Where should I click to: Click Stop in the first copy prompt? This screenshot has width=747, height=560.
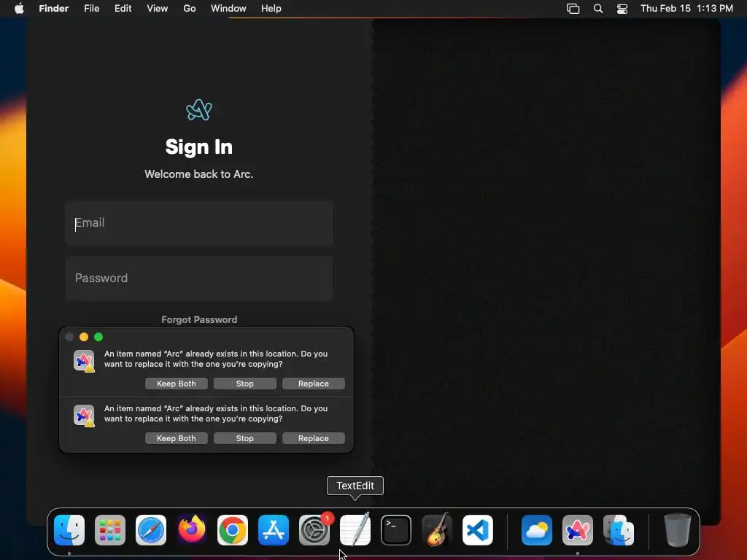pos(245,384)
